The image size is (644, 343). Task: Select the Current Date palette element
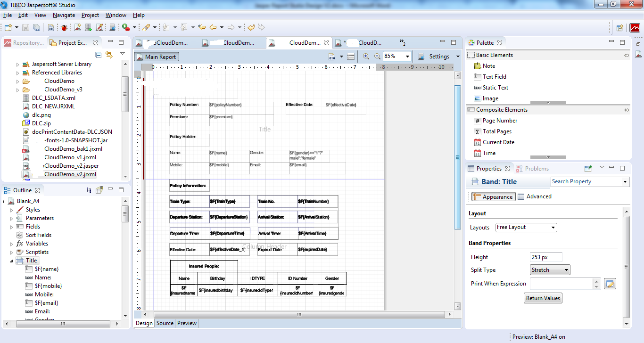click(494, 142)
